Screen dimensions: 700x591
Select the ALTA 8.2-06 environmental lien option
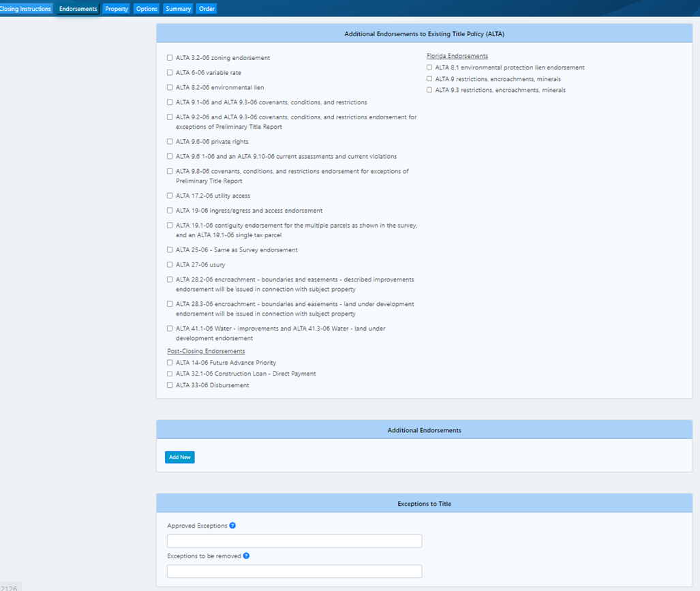pyautogui.click(x=169, y=87)
